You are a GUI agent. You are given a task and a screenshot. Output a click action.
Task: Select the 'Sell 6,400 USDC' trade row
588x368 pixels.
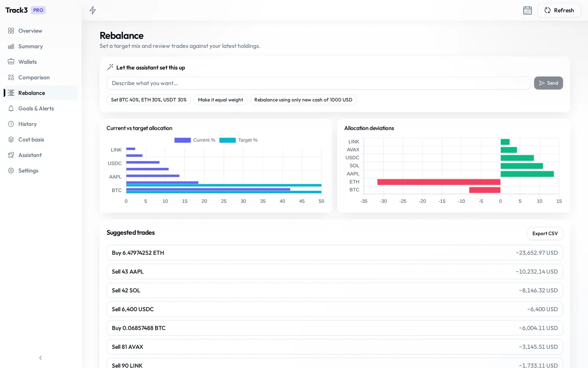pyautogui.click(x=334, y=309)
